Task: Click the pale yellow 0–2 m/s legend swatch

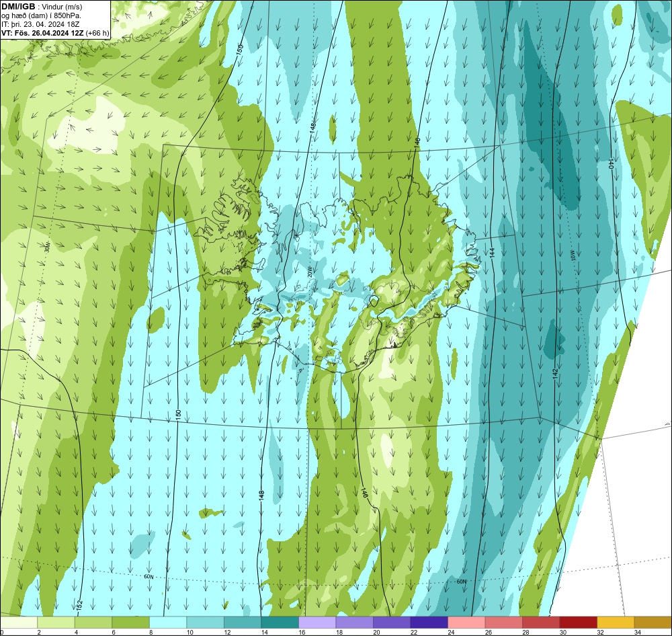Action: [x=19, y=623]
